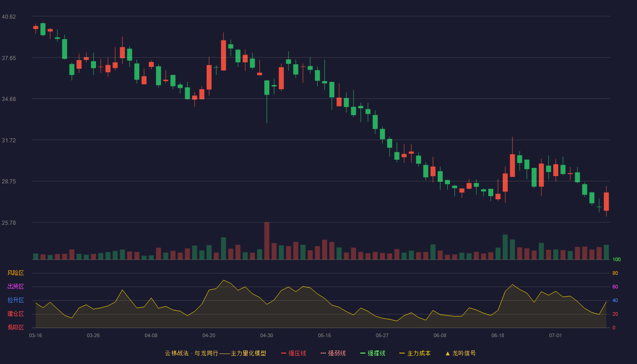Click the blue 40 indicator scale label
Image resolution: width=637 pixels, height=364 pixels.
[x=615, y=300]
